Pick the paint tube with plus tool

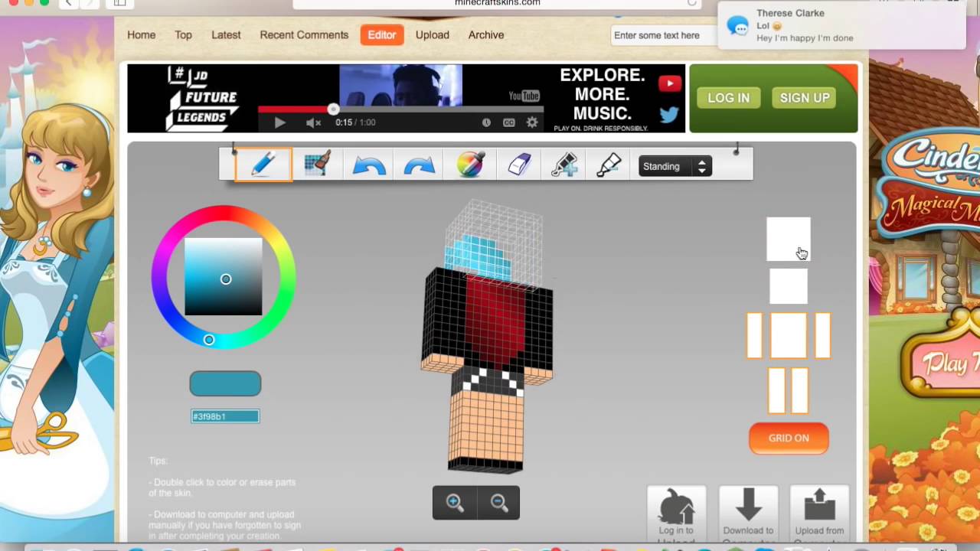pos(564,165)
